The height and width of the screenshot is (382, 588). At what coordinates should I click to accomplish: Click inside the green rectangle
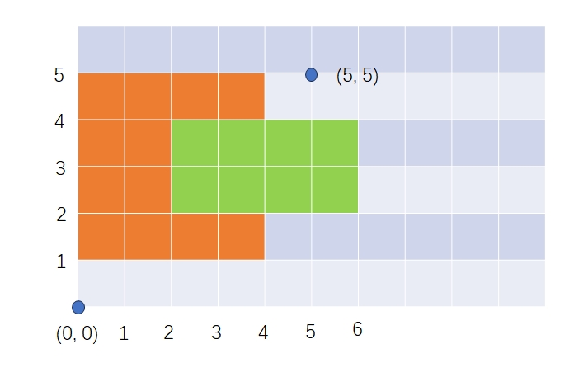click(x=265, y=167)
